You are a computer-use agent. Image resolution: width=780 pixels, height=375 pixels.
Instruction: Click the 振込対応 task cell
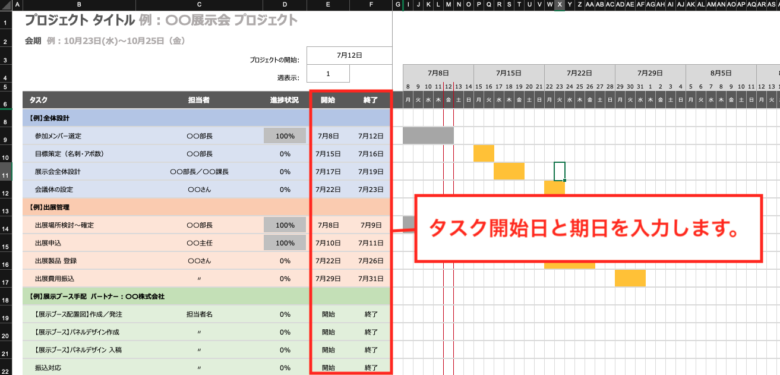tap(79, 368)
